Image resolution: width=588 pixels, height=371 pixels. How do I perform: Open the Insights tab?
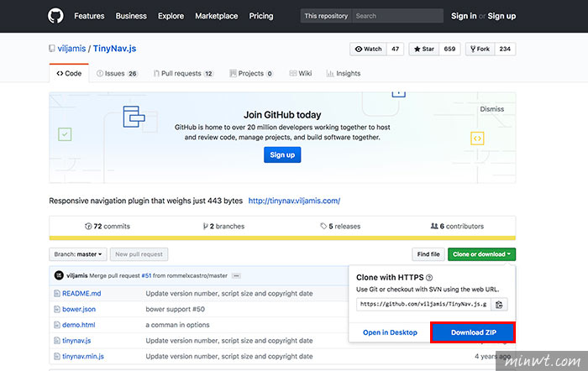(344, 74)
